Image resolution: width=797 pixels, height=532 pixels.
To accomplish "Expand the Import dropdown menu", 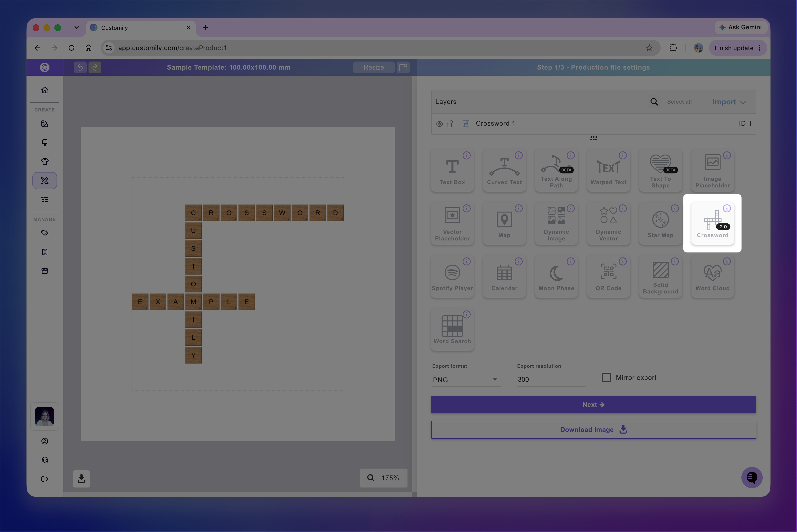I will pyautogui.click(x=729, y=102).
